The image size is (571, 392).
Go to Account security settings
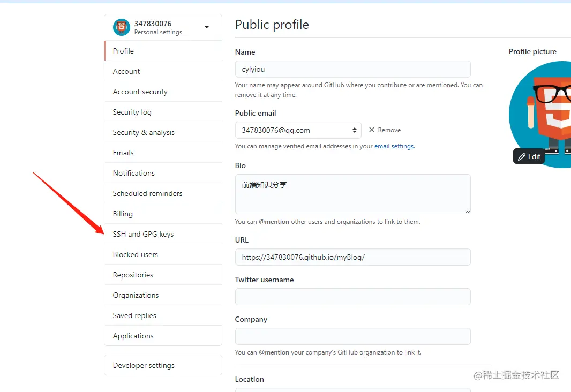(163, 92)
